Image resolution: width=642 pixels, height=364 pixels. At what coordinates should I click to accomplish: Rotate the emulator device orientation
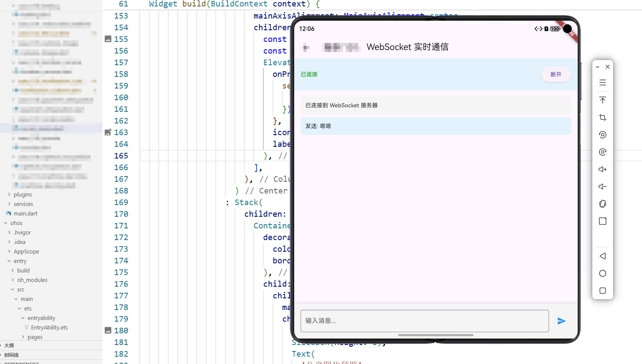coord(603,204)
